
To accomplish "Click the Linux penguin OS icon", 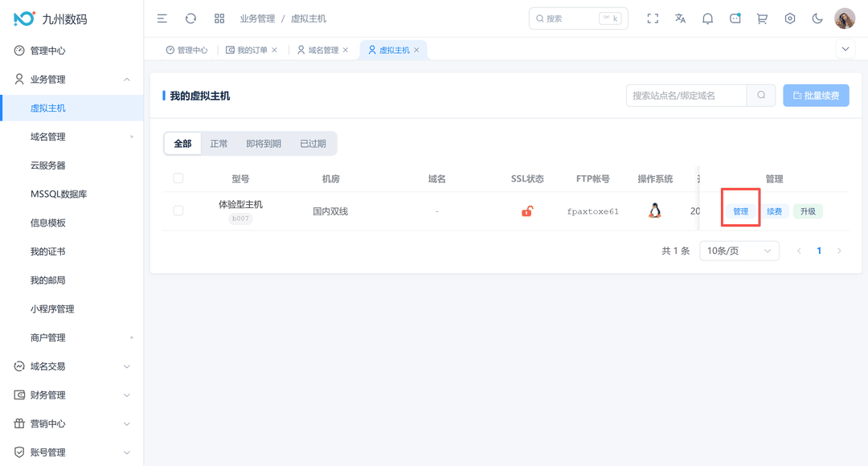I will click(x=655, y=211).
